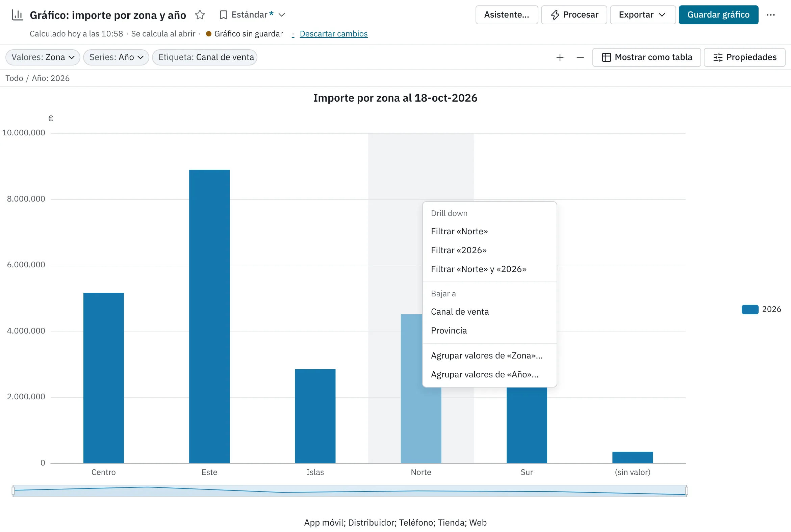Choose Filtrar «Norte» in context menu
This screenshot has height=532, width=791.
point(489,231)
